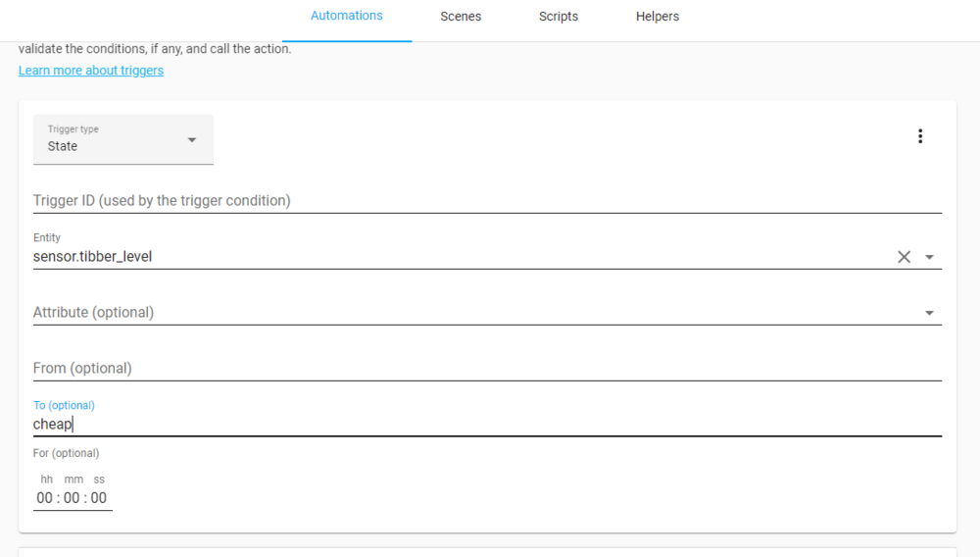Switch to the Automations tab

coord(346,17)
